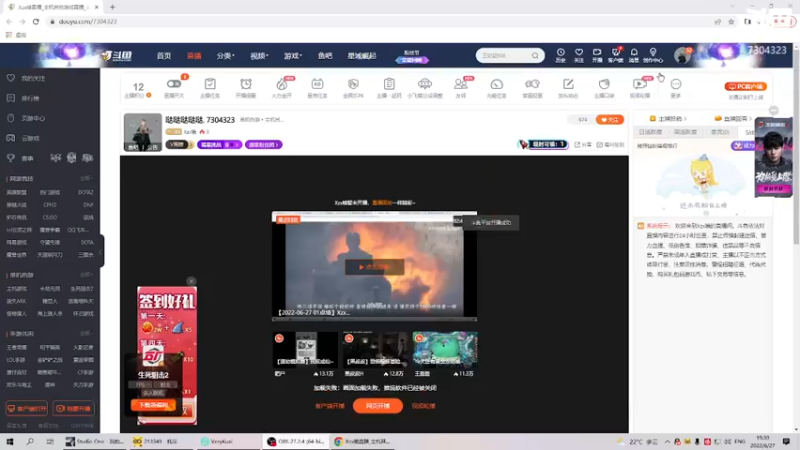Viewport: 800px width, 450px height.
Task: Select the 直播 live menu item
Action: [x=194, y=56]
